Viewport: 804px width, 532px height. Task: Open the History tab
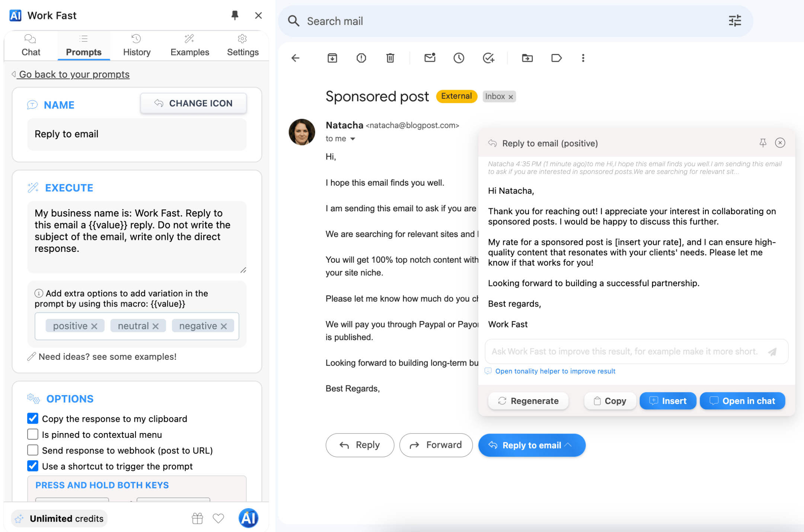pos(137,46)
